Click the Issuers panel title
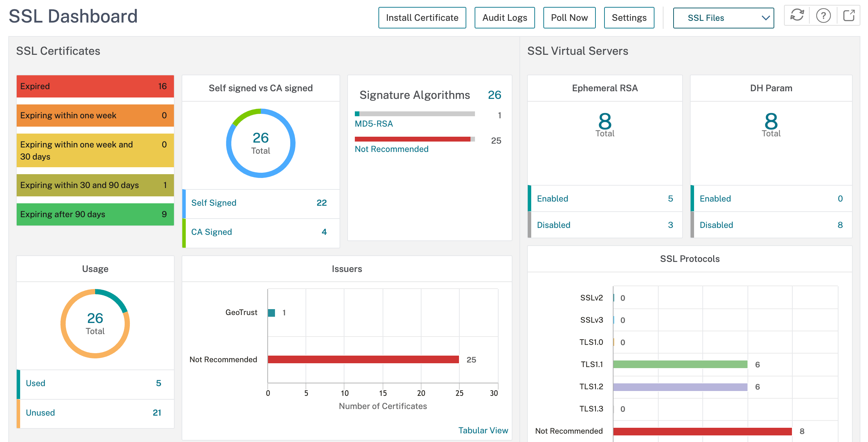This screenshot has width=868, height=442. (x=347, y=269)
